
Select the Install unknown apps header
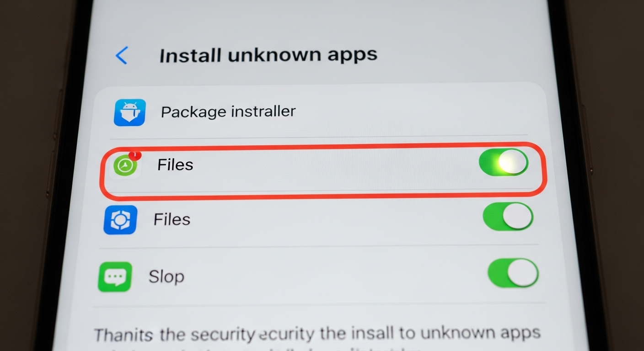[268, 54]
